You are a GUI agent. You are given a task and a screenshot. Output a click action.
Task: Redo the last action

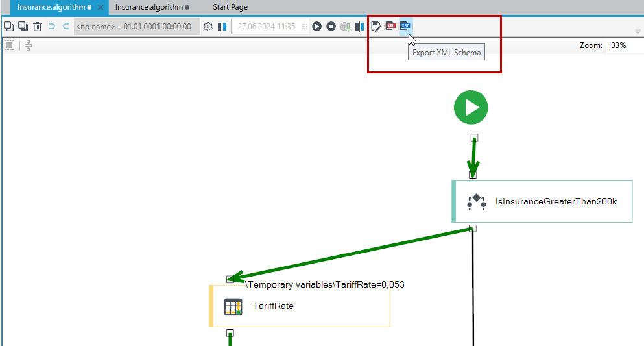click(66, 27)
